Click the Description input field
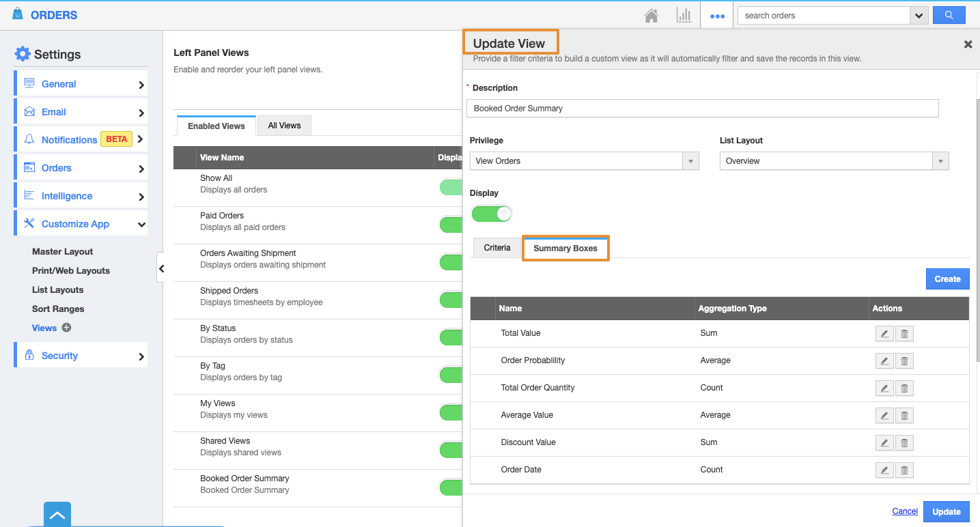 click(702, 109)
